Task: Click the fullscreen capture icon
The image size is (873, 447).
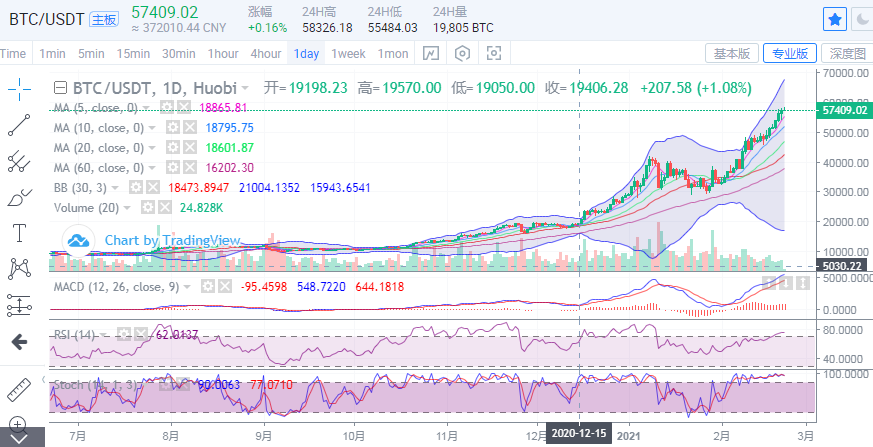Action: click(x=494, y=53)
